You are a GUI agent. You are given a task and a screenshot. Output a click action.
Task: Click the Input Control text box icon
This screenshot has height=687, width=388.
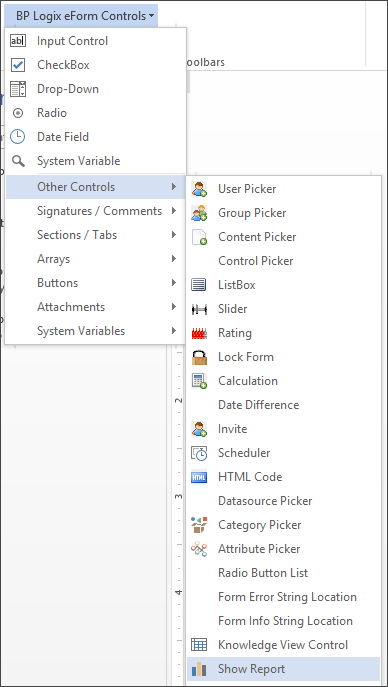pos(18,41)
